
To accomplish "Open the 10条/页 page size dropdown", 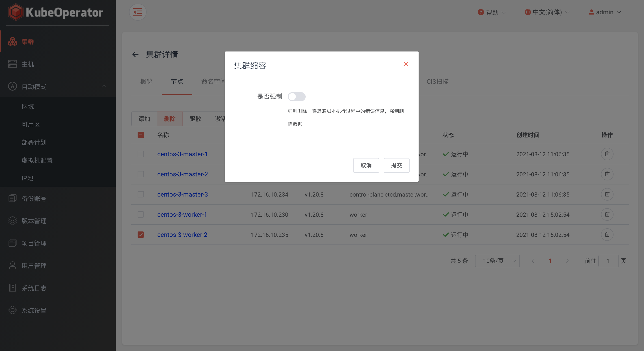I will [497, 261].
